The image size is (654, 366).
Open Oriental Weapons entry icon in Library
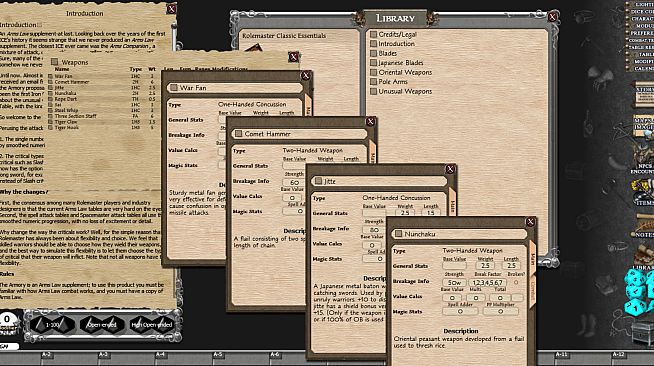(x=374, y=72)
